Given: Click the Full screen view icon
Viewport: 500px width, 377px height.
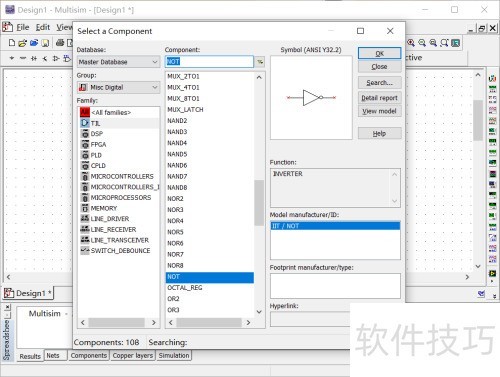Looking at the screenshot, I should pos(456,43).
